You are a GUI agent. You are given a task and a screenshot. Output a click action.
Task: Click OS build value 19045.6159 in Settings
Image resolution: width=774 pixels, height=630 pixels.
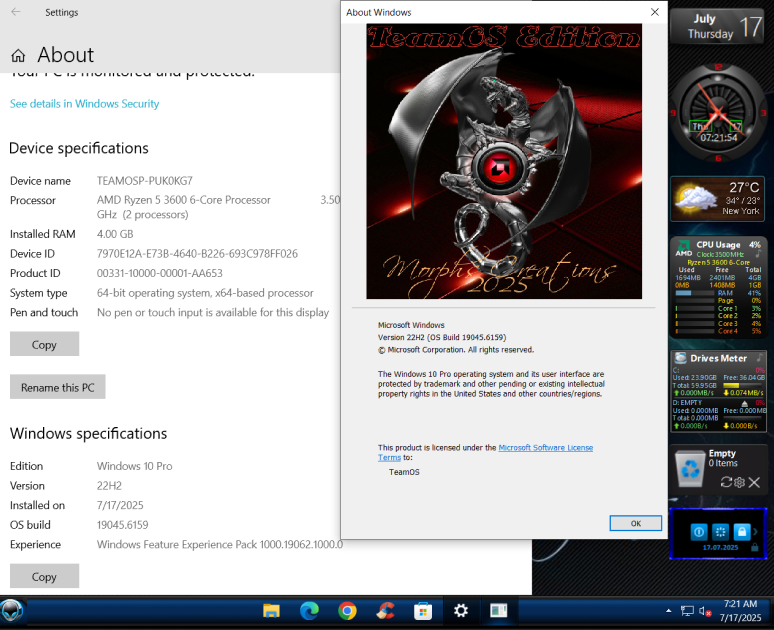pyautogui.click(x=122, y=525)
